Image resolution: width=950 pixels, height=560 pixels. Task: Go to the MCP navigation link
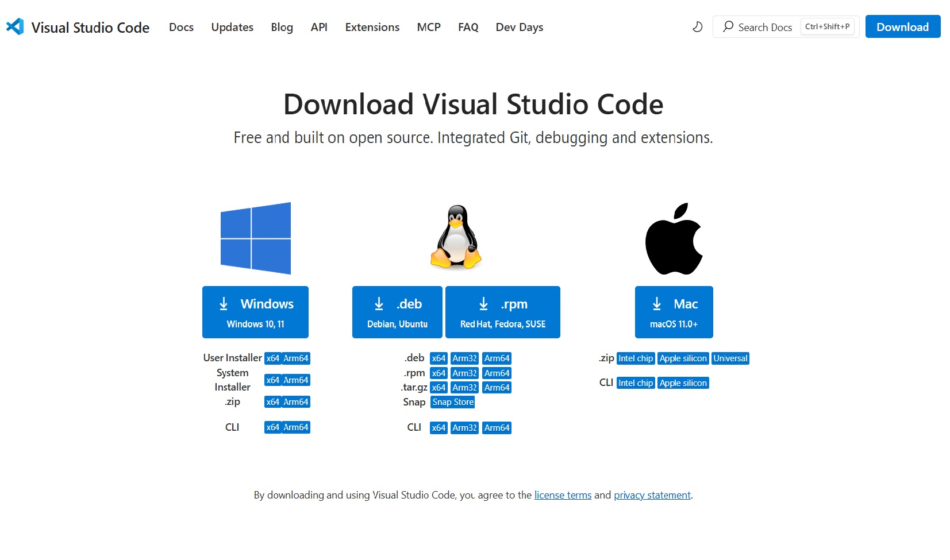(x=429, y=27)
